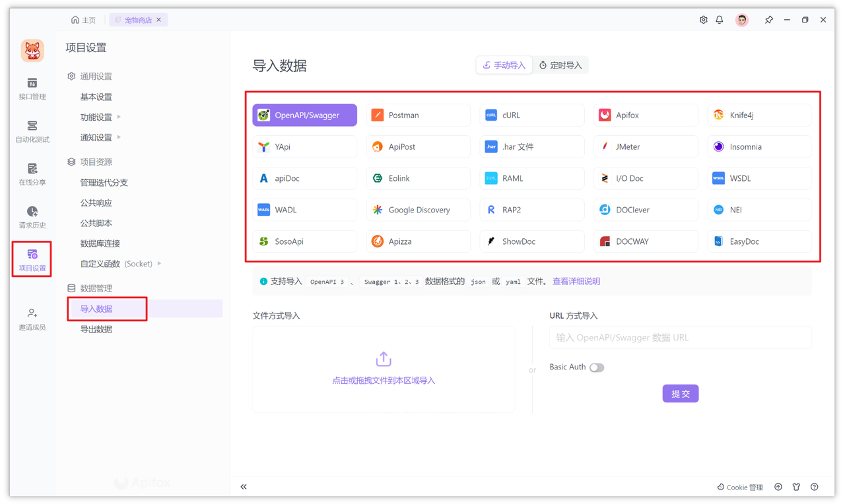Open 自动化测试 sidebar section
845x504 pixels.
(32, 132)
